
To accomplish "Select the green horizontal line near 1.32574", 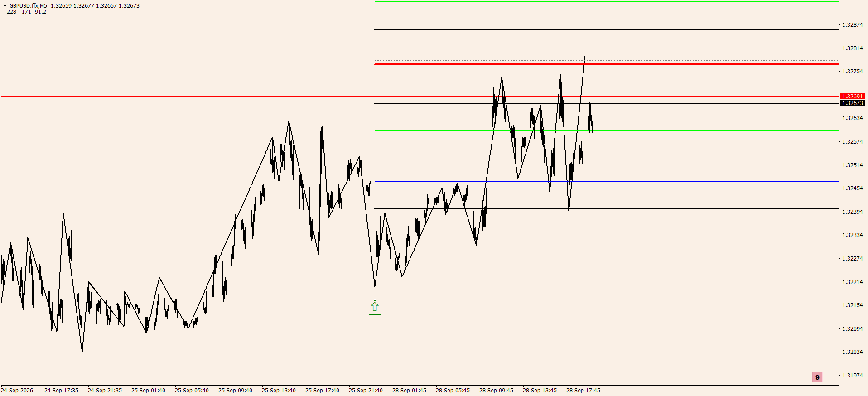I will point(607,130).
